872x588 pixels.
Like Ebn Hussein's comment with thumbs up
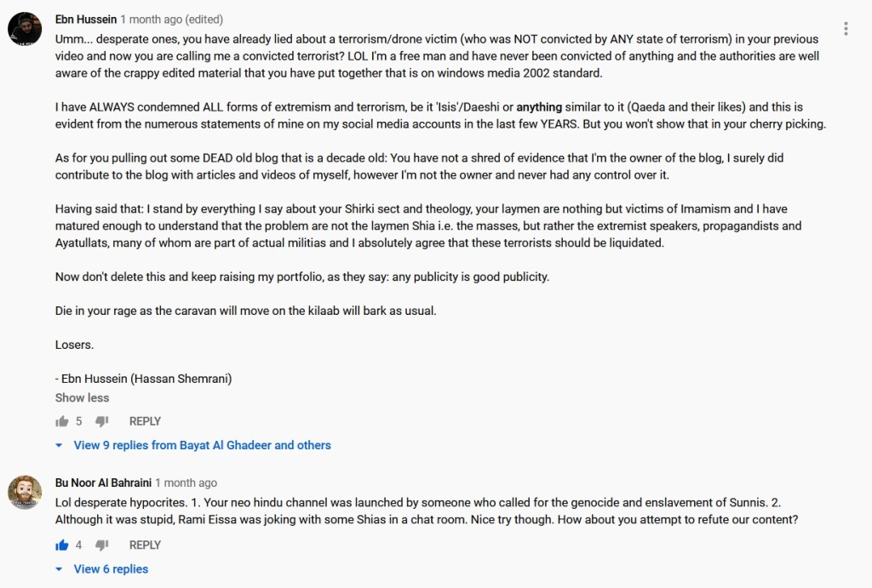tap(62, 421)
